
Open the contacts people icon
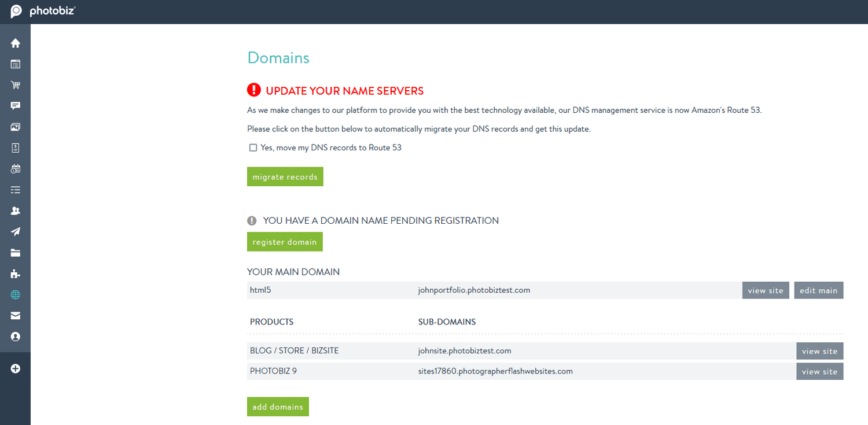tap(16, 211)
